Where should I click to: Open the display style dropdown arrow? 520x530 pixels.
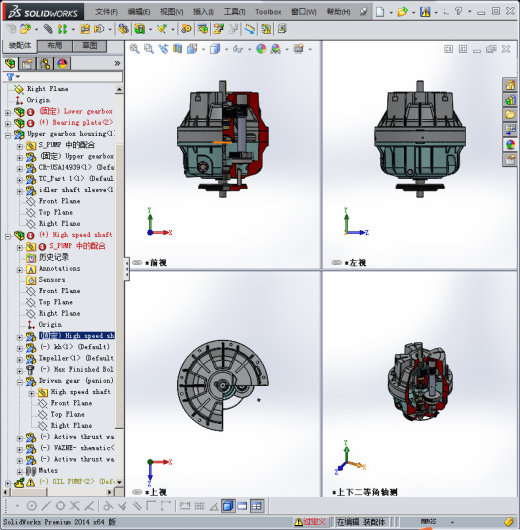[227, 50]
